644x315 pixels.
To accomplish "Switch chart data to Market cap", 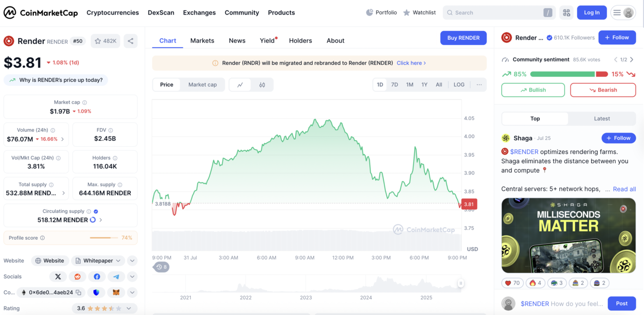I will tap(202, 85).
